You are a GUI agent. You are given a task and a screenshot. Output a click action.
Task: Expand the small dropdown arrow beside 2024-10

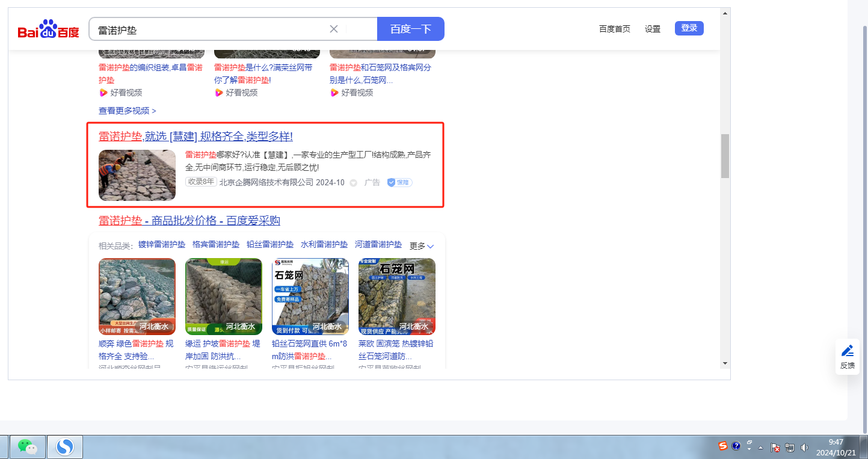[354, 183]
